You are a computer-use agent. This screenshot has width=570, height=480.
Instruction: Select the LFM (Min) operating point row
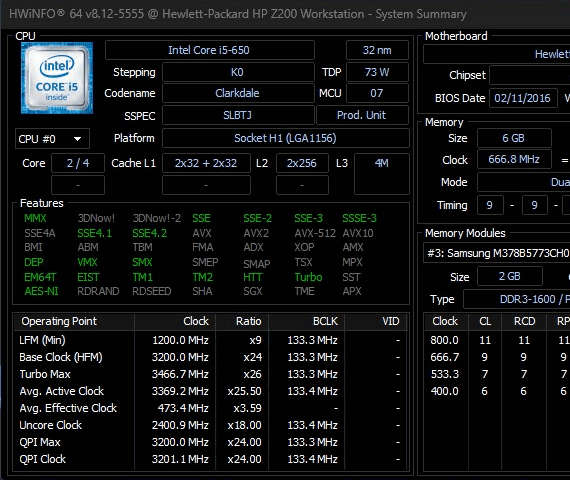click(x=210, y=340)
